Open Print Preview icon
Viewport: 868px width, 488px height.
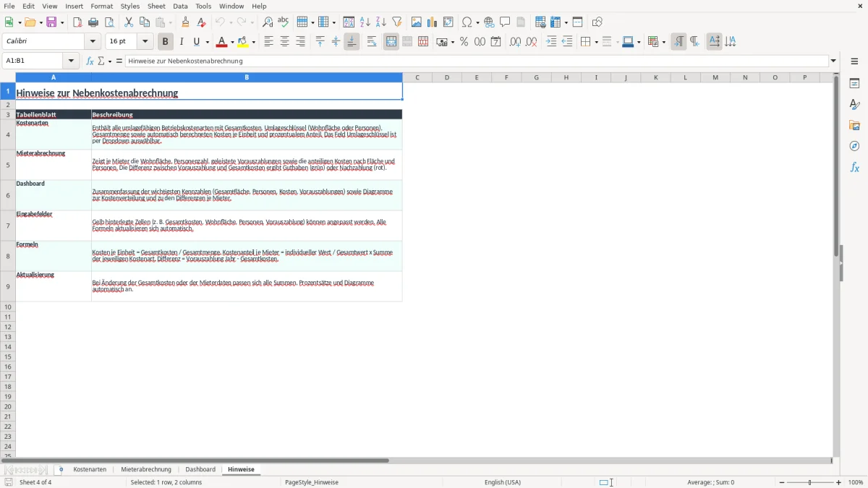click(x=109, y=22)
